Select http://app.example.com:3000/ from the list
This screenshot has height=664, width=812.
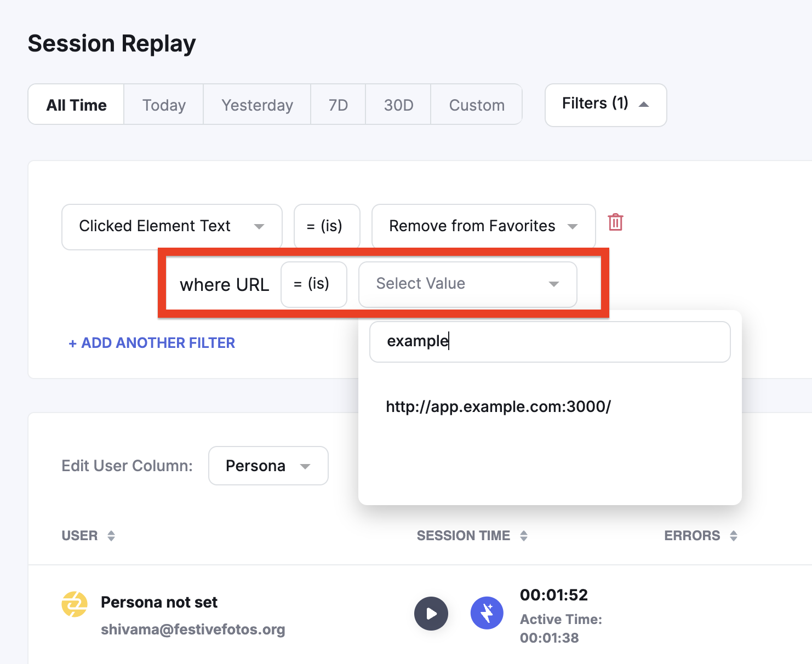pos(498,407)
